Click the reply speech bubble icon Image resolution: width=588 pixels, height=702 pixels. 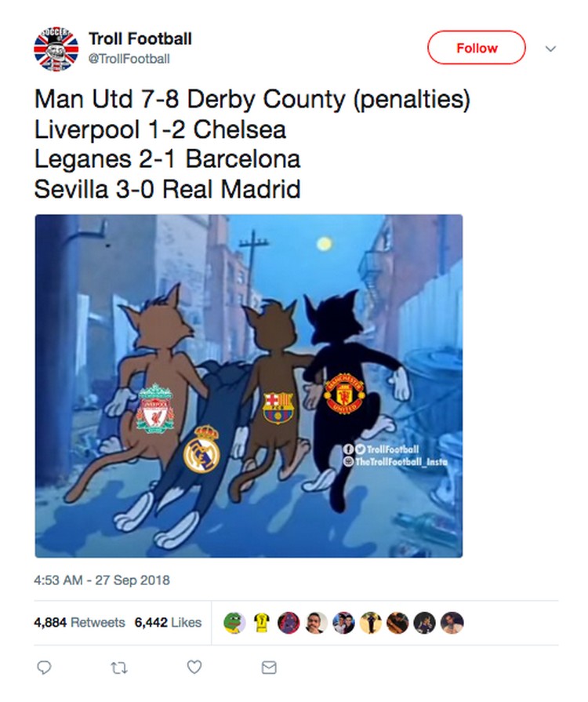(x=44, y=667)
